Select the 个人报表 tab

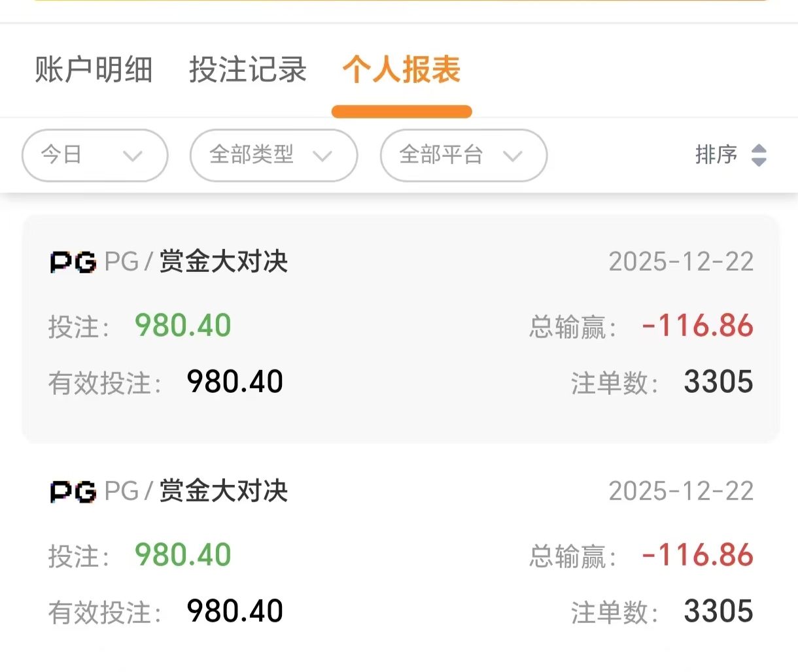(402, 70)
